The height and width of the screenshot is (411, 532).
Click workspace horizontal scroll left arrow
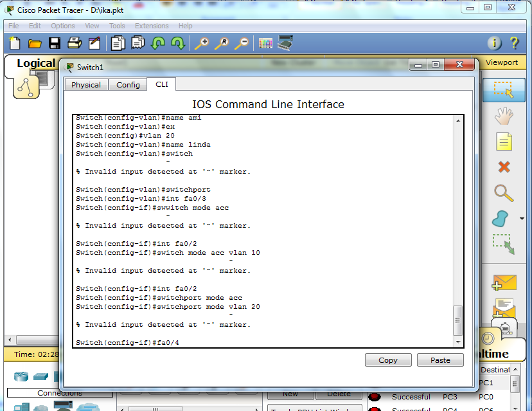(10, 340)
